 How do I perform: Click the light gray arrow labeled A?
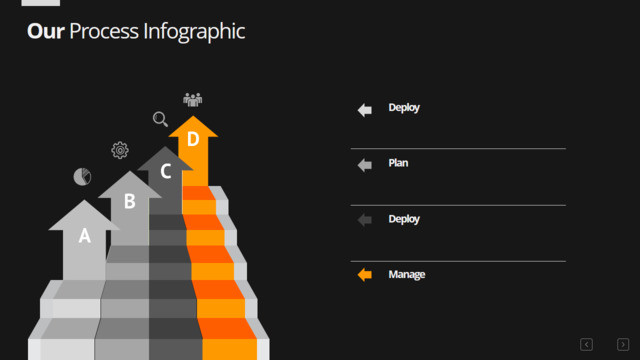(x=84, y=239)
